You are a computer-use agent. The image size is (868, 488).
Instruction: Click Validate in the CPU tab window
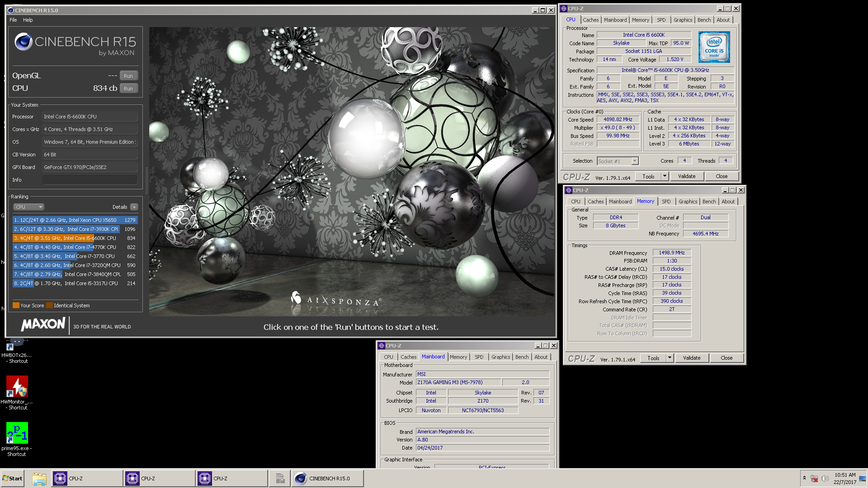point(686,176)
